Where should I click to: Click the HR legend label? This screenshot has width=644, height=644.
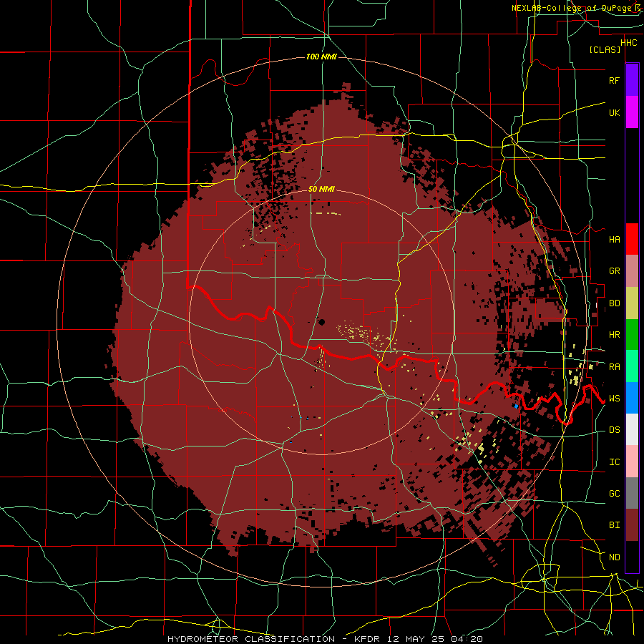pyautogui.click(x=614, y=335)
